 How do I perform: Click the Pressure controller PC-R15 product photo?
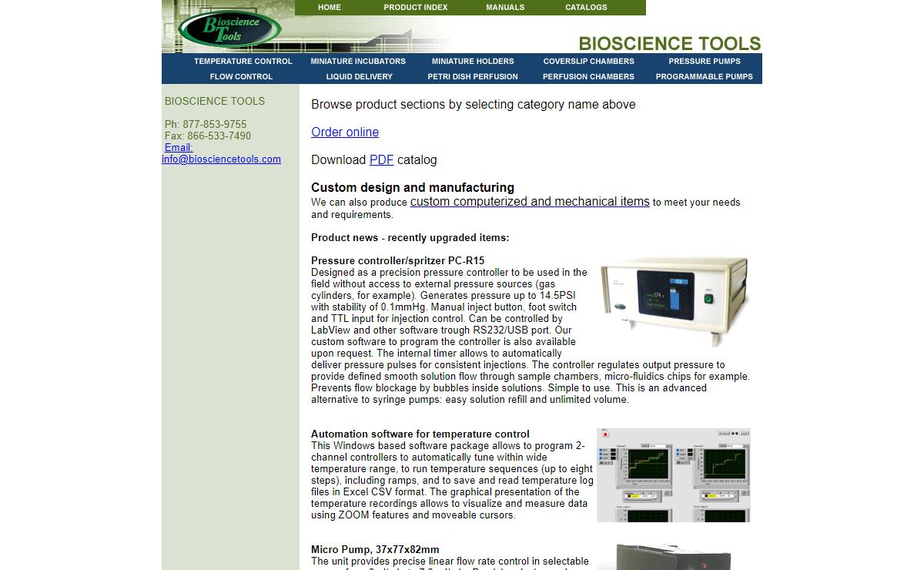click(675, 301)
